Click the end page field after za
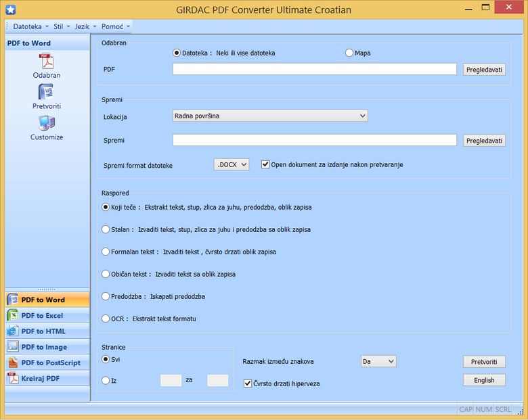 click(217, 380)
